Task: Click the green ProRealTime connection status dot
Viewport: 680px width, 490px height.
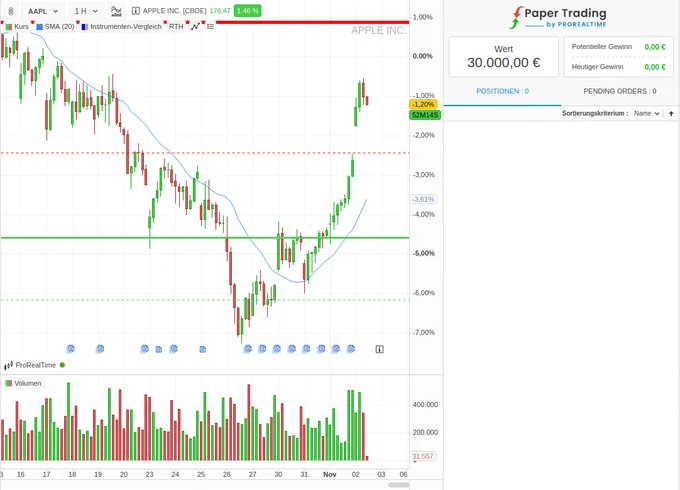Action: 62,365
